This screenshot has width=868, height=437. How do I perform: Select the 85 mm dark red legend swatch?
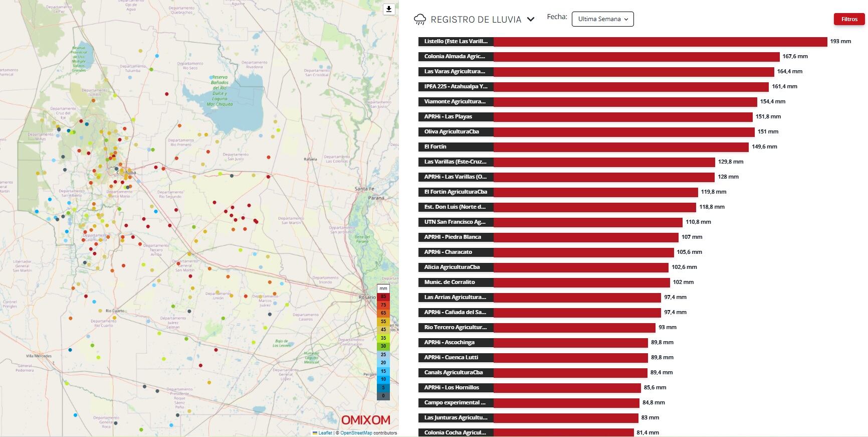point(383,297)
